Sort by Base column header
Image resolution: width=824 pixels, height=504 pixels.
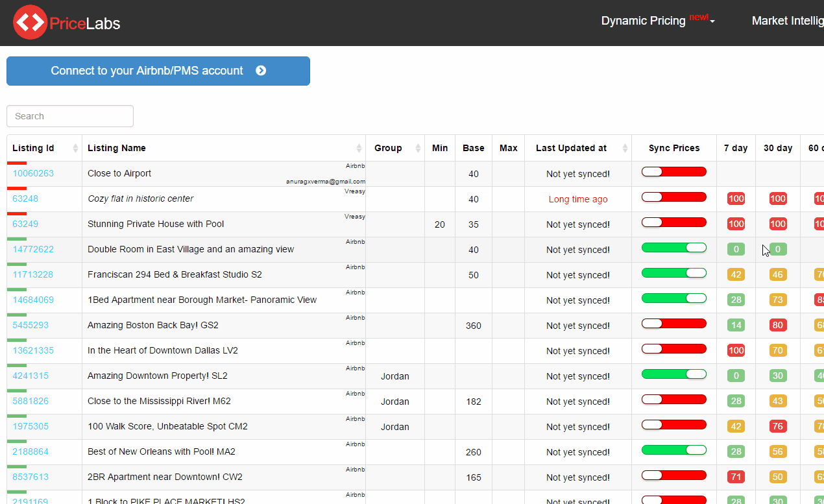click(474, 148)
